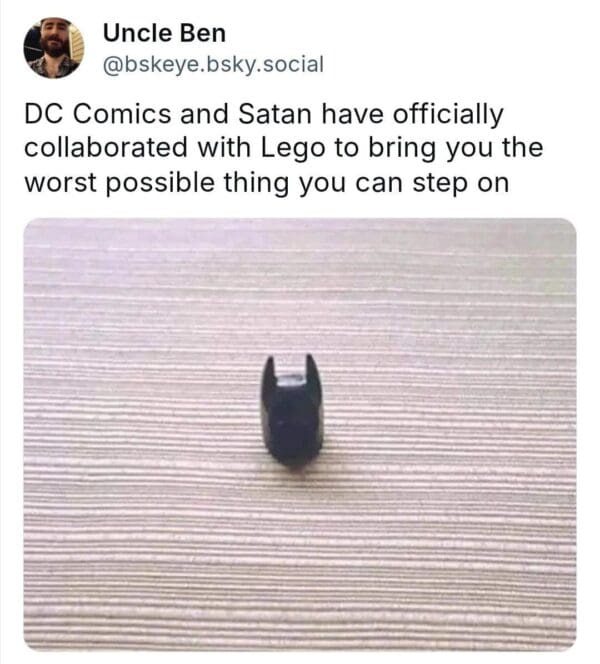This screenshot has height=664, width=600.
Task: Click "bsky.social" in the user handle
Action: click(266, 64)
